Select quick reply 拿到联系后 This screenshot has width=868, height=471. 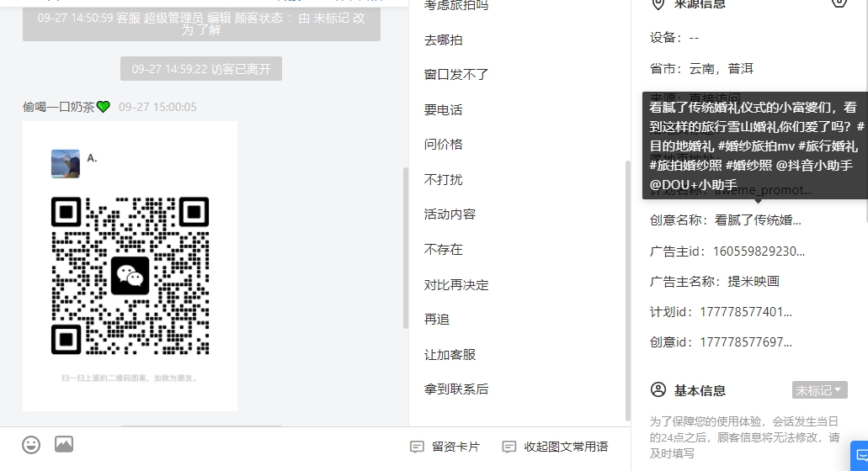coord(456,389)
